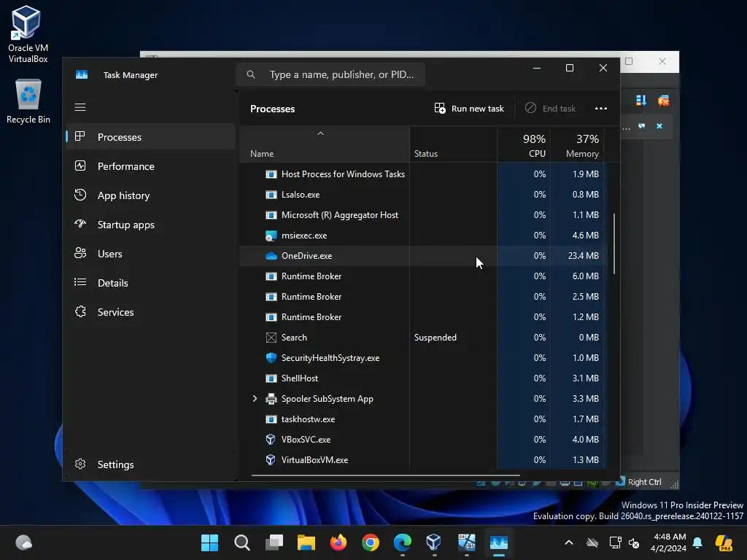Click the SecurityHealthSystray.exe shield icon
This screenshot has height=560, width=747.
[271, 358]
